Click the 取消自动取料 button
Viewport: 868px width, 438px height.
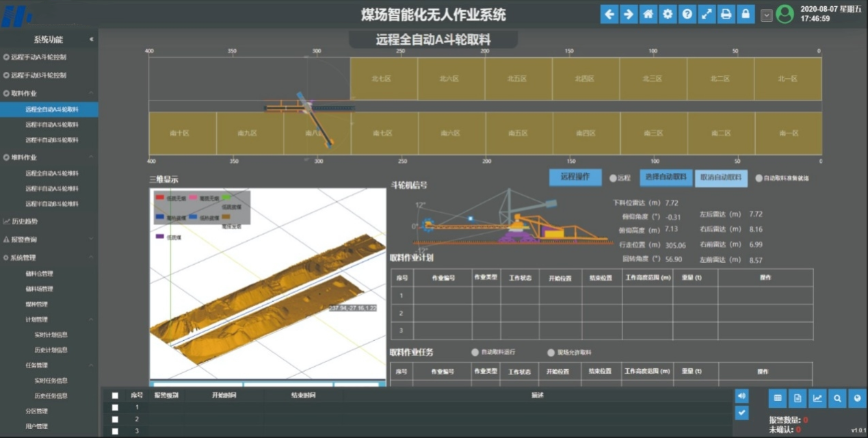721,177
